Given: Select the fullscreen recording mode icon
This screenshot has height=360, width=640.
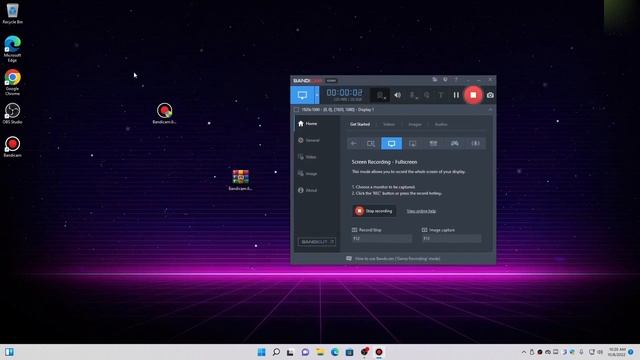Looking at the screenshot, I should [x=391, y=144].
